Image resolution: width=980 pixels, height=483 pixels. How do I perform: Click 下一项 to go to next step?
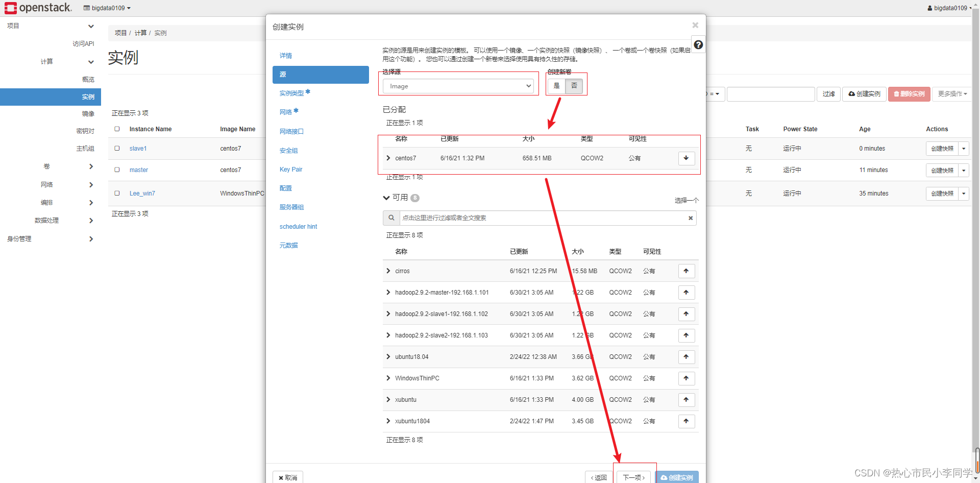pyautogui.click(x=634, y=477)
